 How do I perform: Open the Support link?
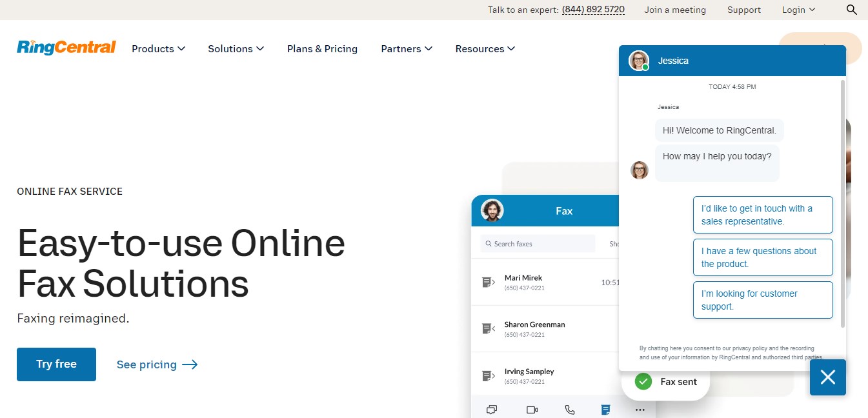click(x=744, y=10)
